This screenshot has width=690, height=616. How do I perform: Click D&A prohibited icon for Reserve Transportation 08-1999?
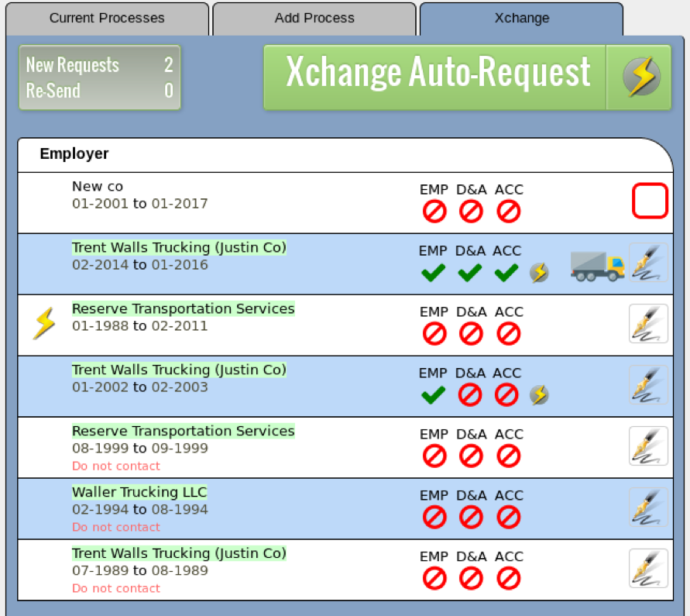[471, 456]
